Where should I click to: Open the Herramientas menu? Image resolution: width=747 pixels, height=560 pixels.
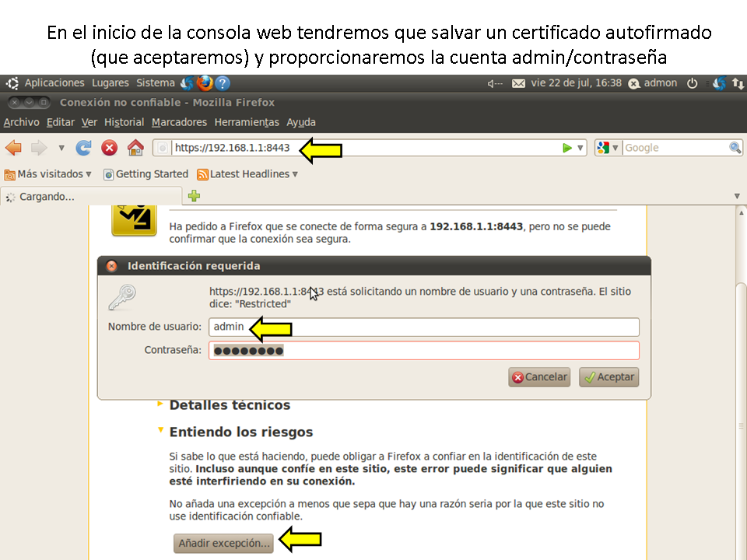point(246,122)
